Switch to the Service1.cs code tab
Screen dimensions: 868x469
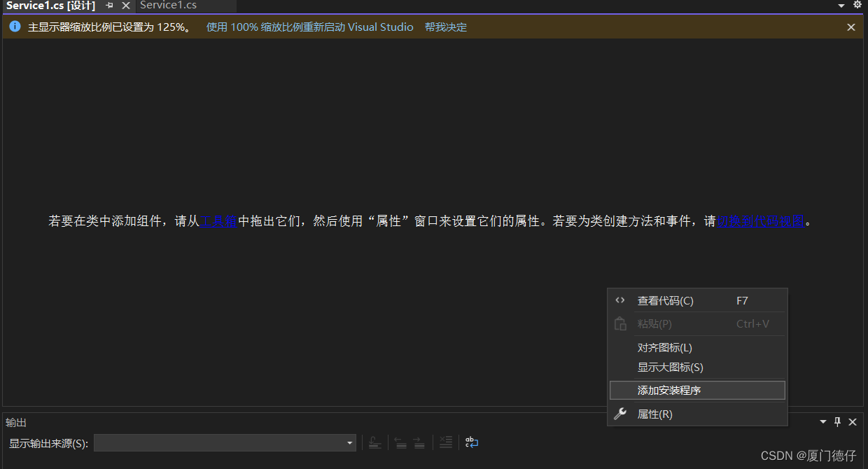point(168,6)
